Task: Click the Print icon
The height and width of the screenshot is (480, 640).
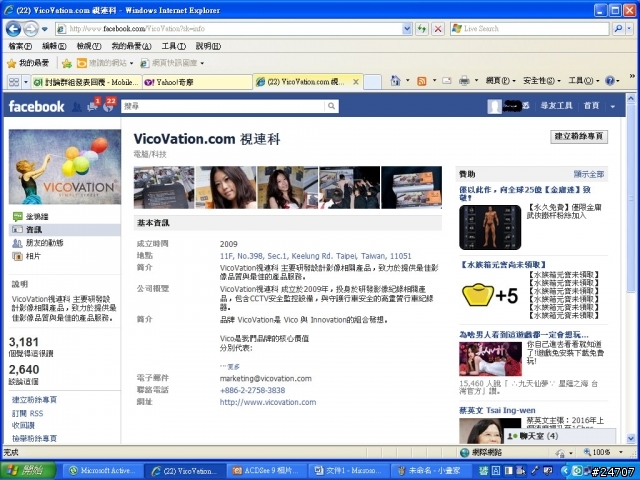Action: 464,81
